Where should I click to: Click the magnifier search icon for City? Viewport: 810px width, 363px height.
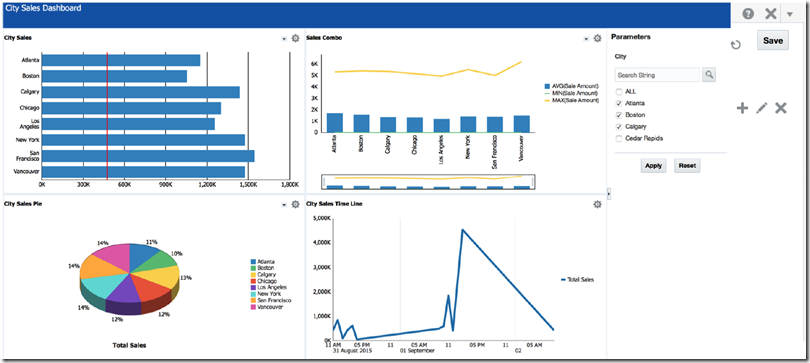coord(709,75)
